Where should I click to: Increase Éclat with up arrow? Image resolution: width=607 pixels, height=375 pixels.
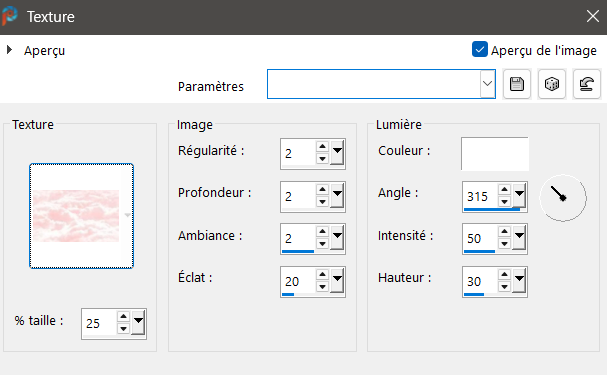322,275
